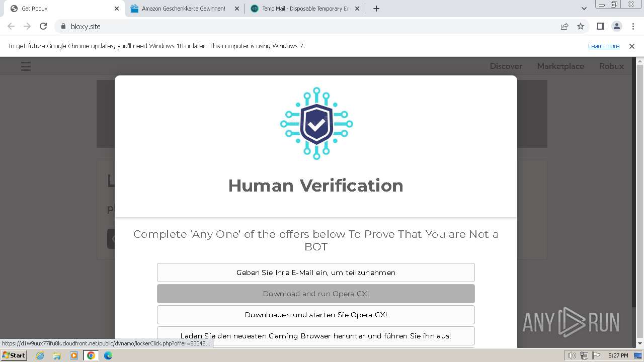The width and height of the screenshot is (644, 362).
Task: Open a new tab
Action: [376, 9]
